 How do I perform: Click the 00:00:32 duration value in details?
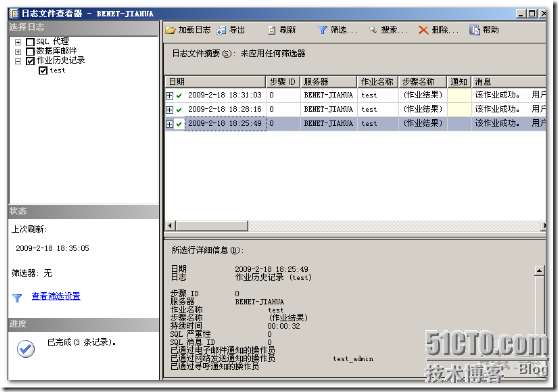[284, 326]
